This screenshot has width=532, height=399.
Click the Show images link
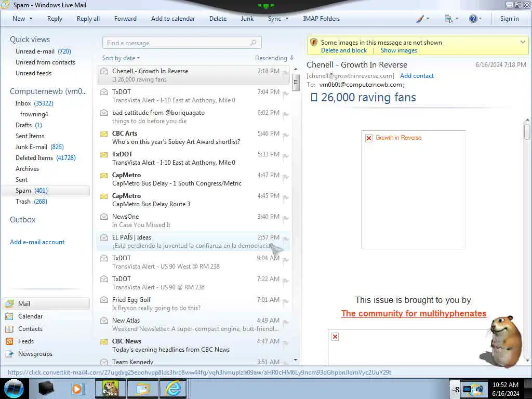398,50
